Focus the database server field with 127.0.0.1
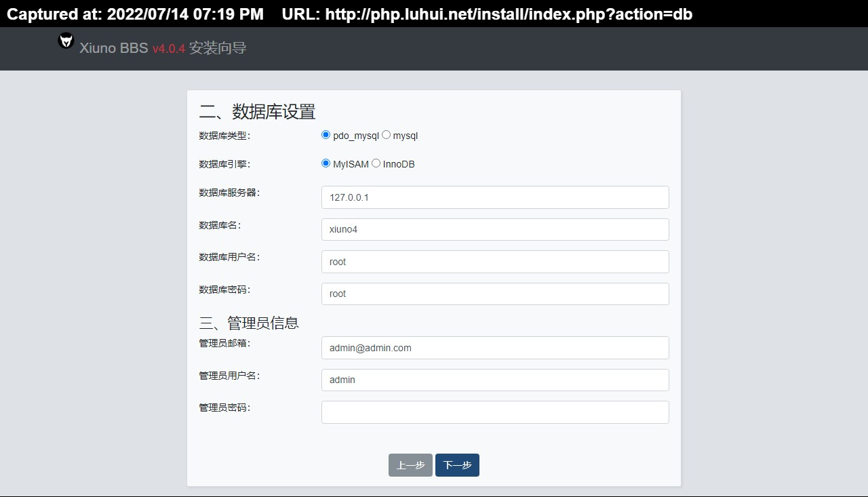Image resolution: width=868 pixels, height=497 pixels. [495, 197]
